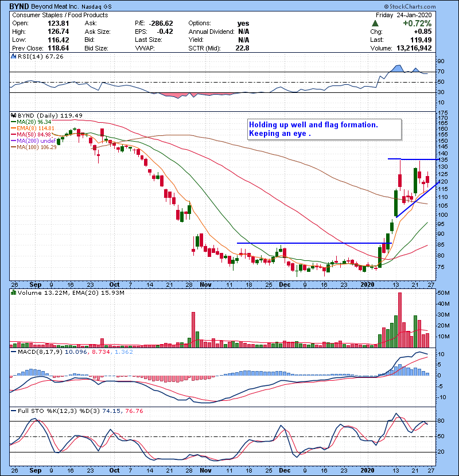
Task: Click the 90 tick on RSI axis
Action: coord(441,61)
